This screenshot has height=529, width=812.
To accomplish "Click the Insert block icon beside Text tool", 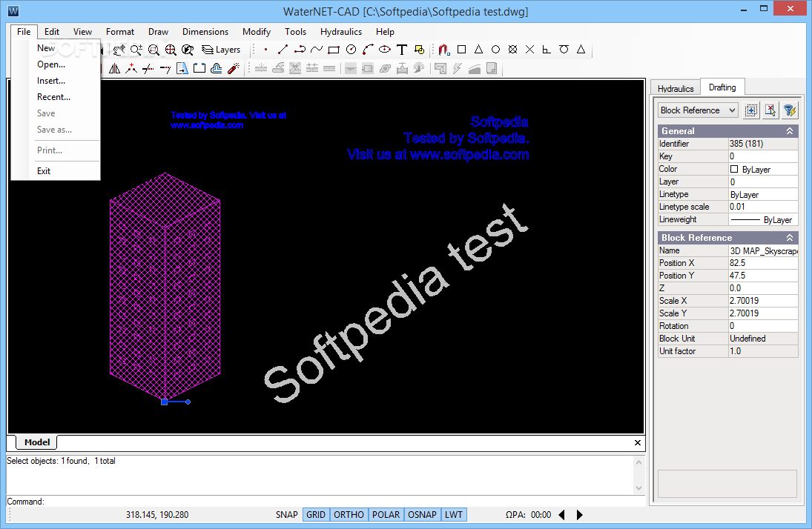I will point(419,50).
